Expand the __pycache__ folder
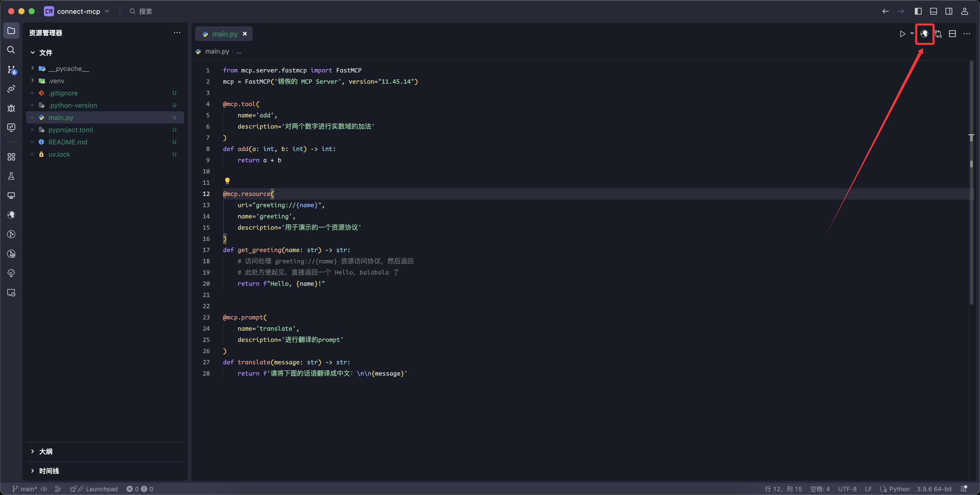Image resolution: width=980 pixels, height=495 pixels. [x=33, y=68]
